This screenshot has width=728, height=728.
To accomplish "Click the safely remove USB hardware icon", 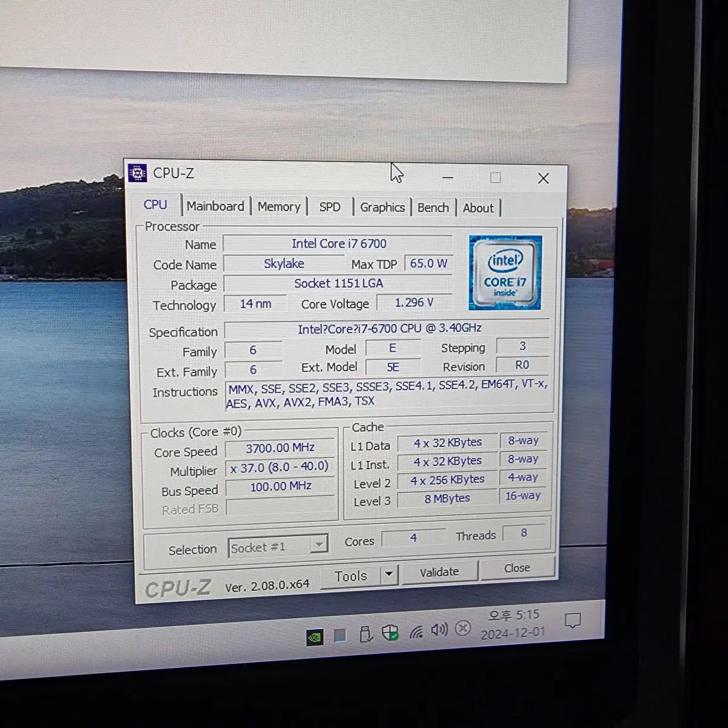I will (x=366, y=634).
